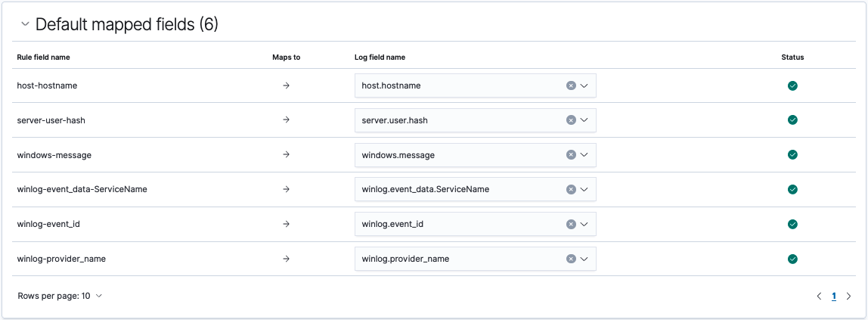Open dropdown arrow for windows.message field
The image size is (868, 320).
click(584, 155)
